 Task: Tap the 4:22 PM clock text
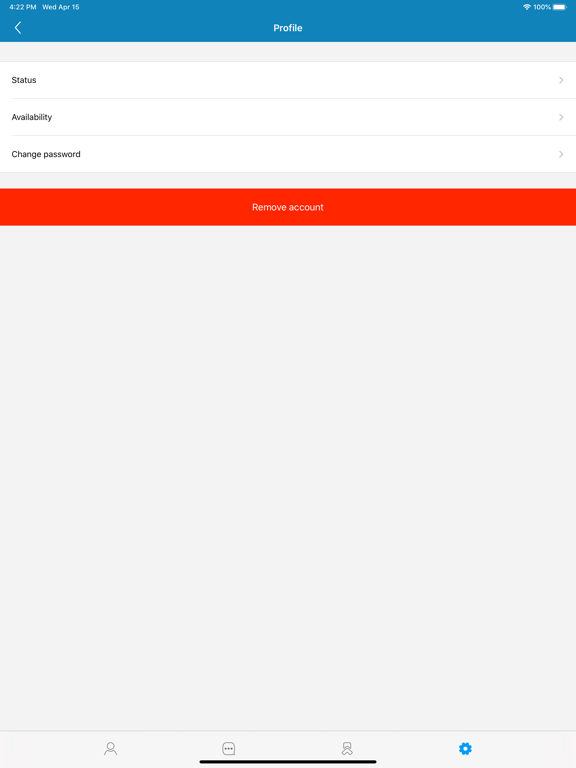pos(23,7)
